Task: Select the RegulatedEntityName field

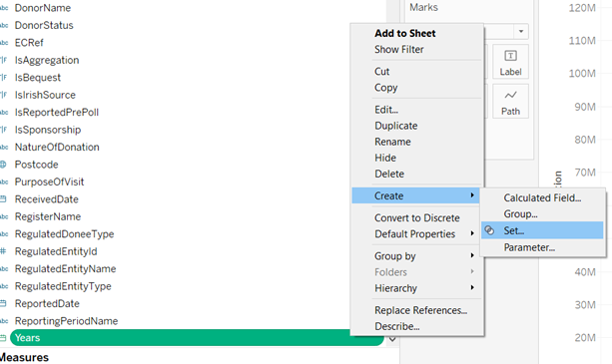Action: click(x=65, y=269)
